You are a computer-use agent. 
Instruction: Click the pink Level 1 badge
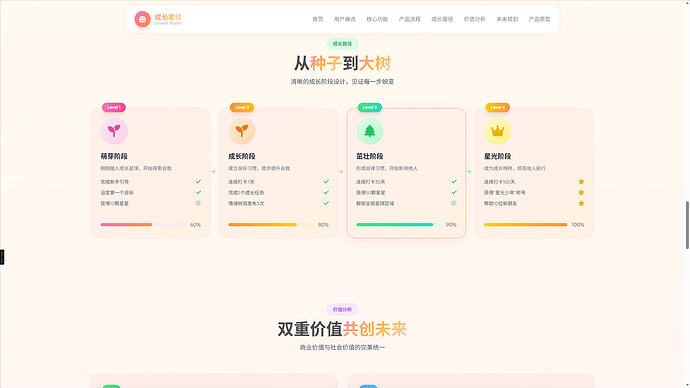tap(114, 107)
